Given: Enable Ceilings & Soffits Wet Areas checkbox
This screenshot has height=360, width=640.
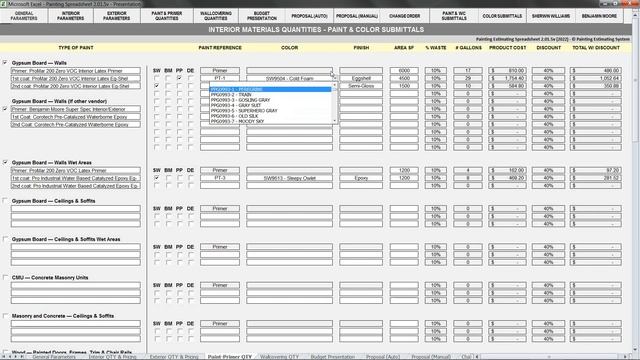Looking at the screenshot, I should point(5,239).
